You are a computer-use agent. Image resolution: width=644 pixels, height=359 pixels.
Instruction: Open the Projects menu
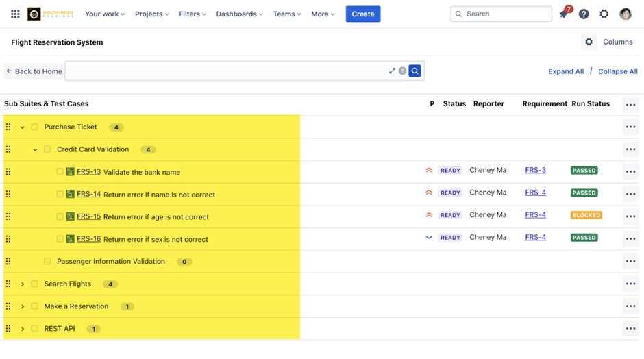[x=152, y=14]
